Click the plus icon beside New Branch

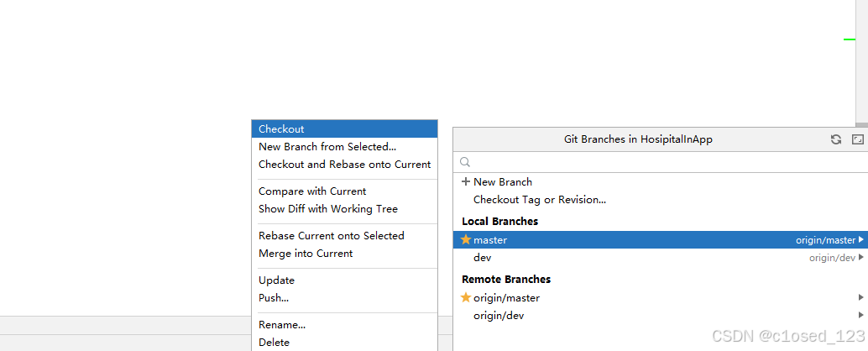[x=466, y=181]
